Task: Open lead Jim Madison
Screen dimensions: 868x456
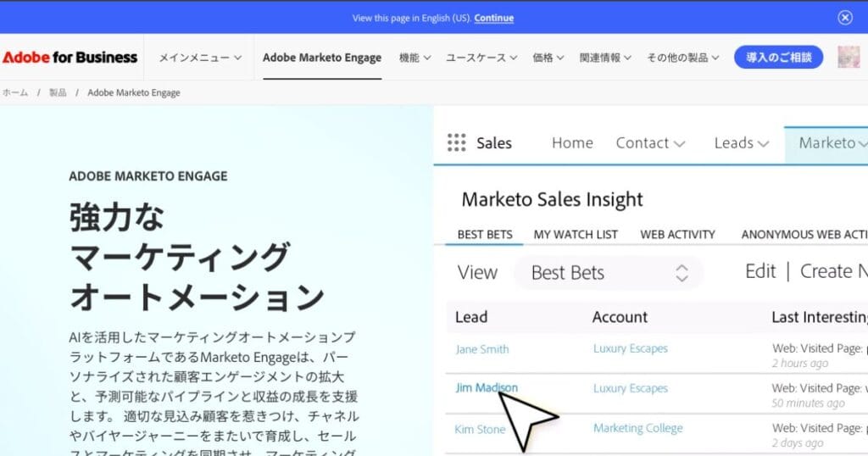Action: pos(487,388)
